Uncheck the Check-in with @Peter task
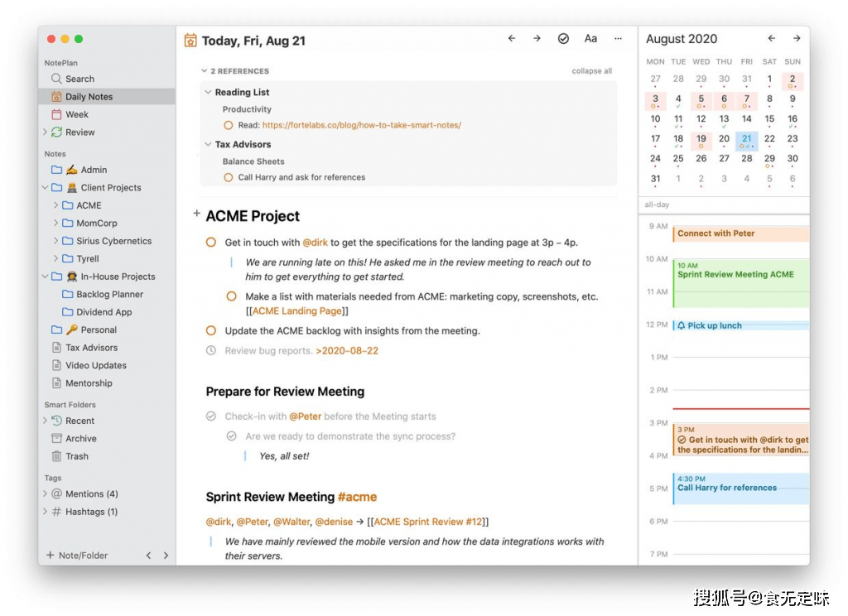This screenshot has width=848, height=616. point(211,416)
